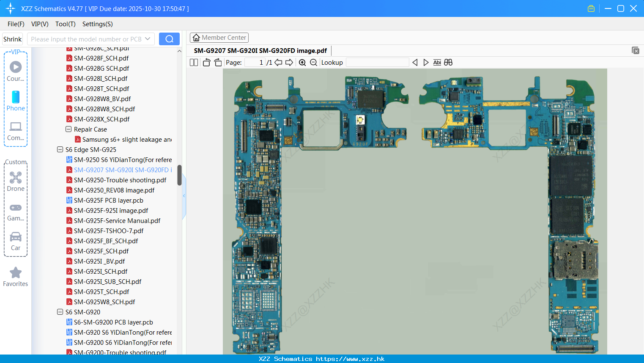The height and width of the screenshot is (363, 644).
Task: Open SM-G925W8_SCH.pdf
Action: pos(104,302)
